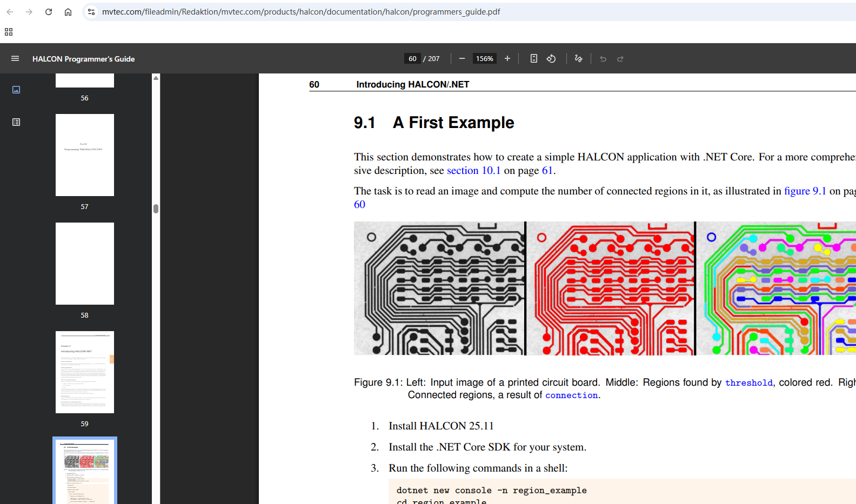Follow the 'section 10.1' link
The width and height of the screenshot is (856, 504).
[x=473, y=171]
